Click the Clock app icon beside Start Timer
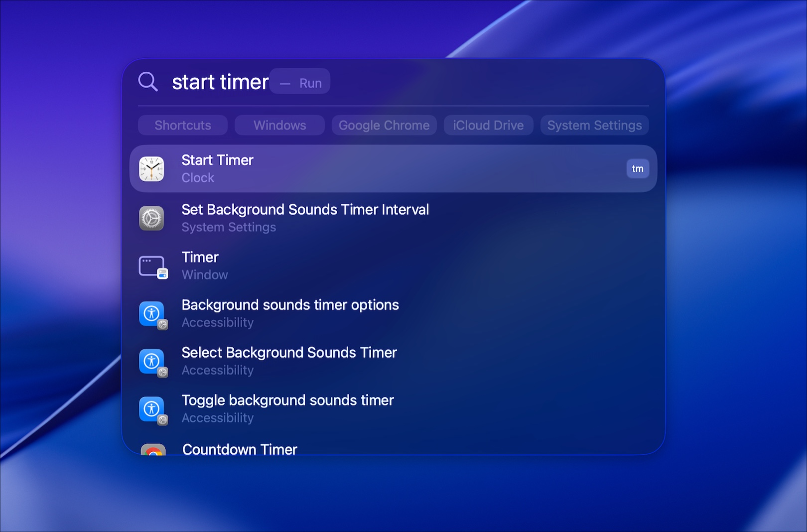 152,168
